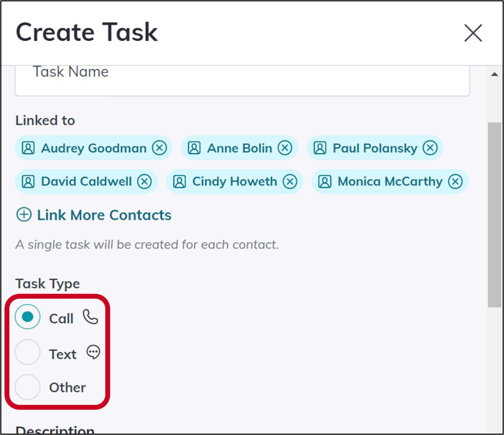The image size is (504, 435).
Task: Click the phone icon beside Call
Action: pos(90,317)
